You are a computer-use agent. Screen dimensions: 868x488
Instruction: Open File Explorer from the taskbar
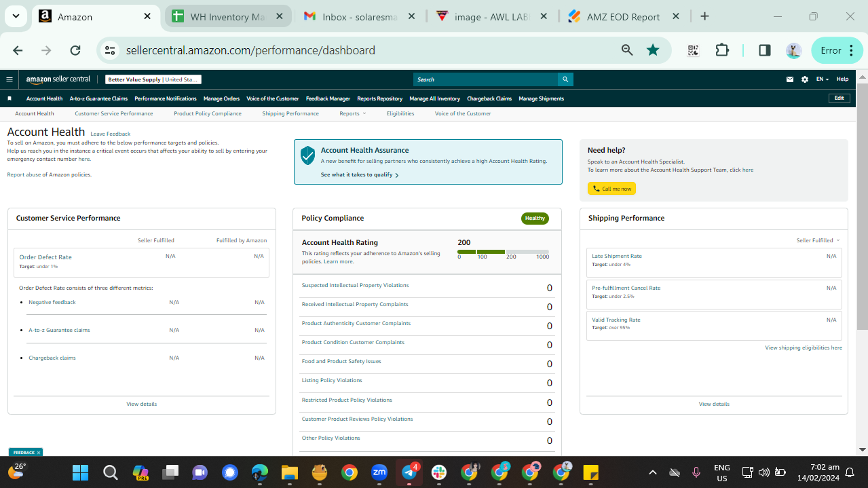(x=290, y=472)
